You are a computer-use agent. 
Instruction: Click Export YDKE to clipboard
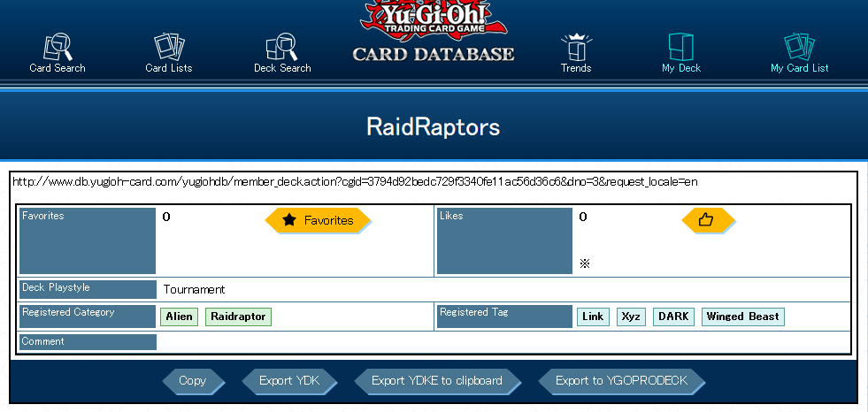click(437, 381)
